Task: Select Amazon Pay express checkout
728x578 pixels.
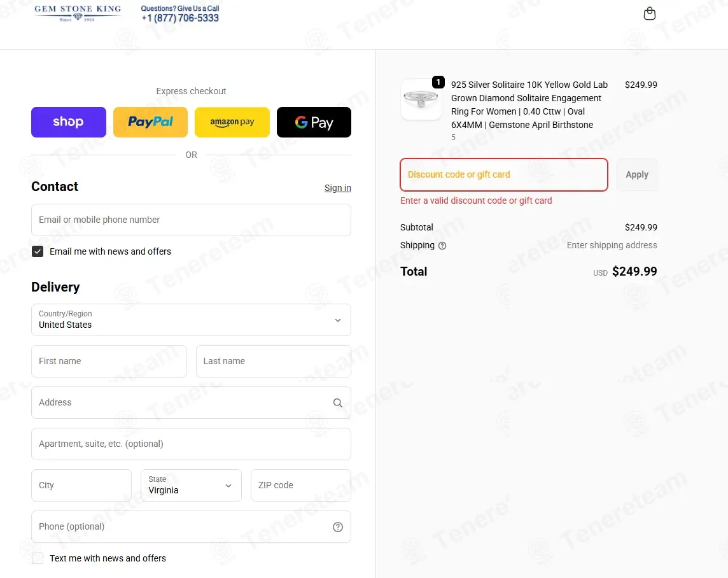Action: point(232,122)
